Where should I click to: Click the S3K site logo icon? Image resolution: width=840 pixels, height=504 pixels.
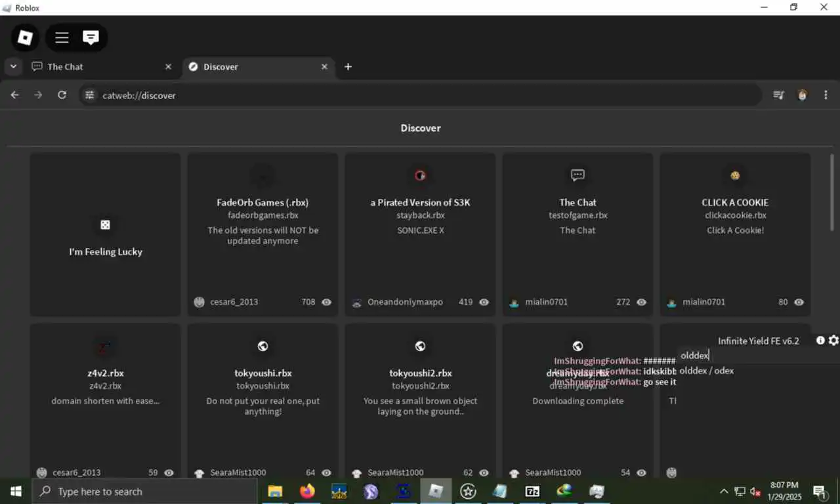420,175
